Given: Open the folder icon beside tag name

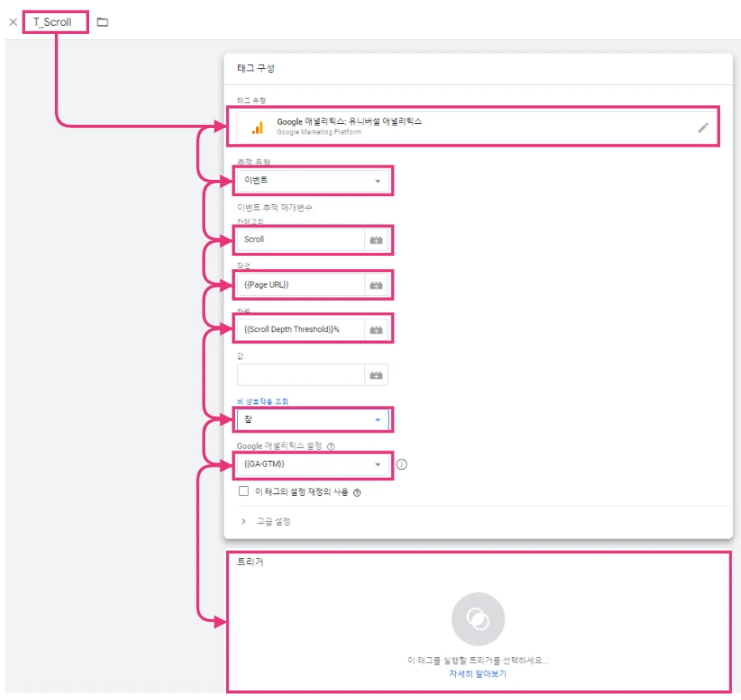Looking at the screenshot, I should pos(102,22).
